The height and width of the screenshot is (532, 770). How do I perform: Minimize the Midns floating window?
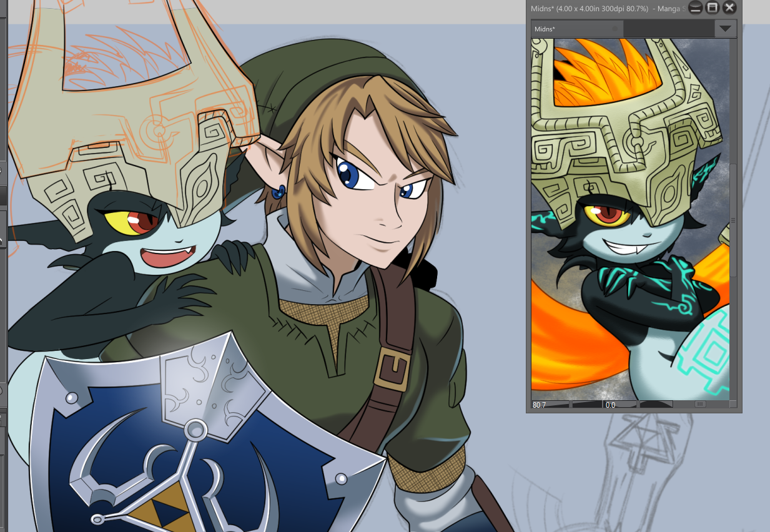click(x=695, y=7)
